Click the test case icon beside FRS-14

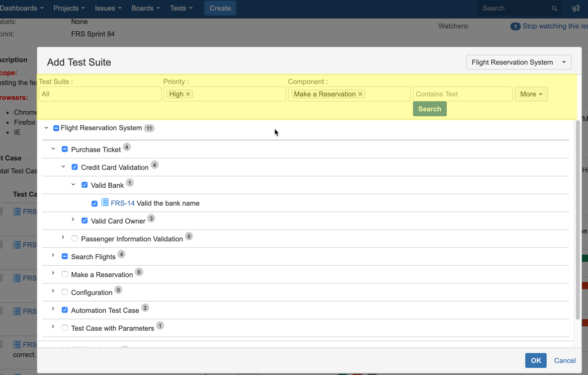[105, 202]
